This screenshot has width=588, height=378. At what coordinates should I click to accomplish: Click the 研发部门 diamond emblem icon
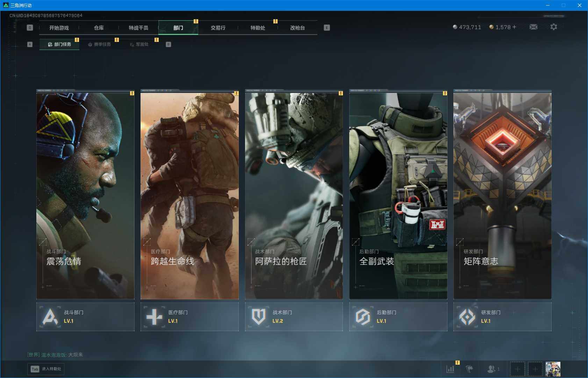467,317
